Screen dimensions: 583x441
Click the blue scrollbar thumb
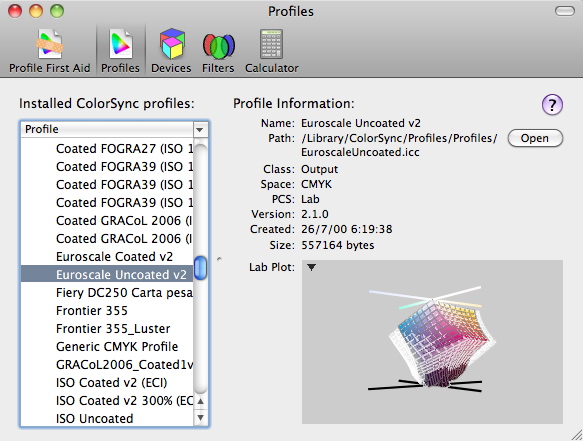[200, 268]
